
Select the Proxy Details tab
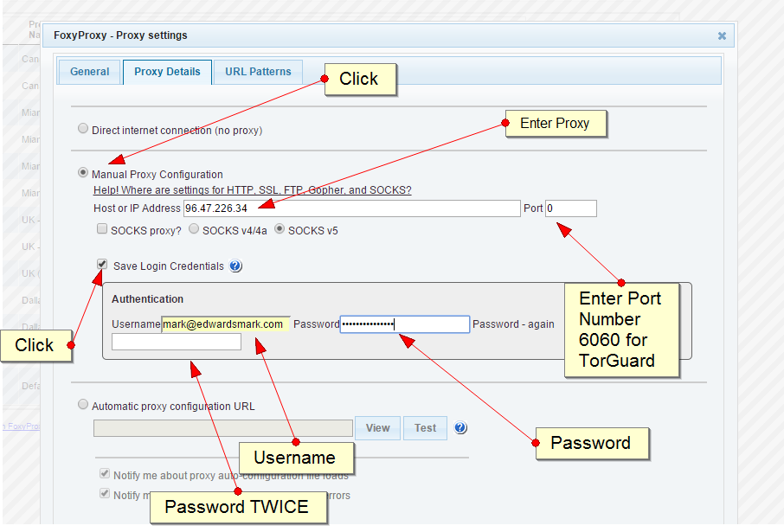pyautogui.click(x=167, y=72)
